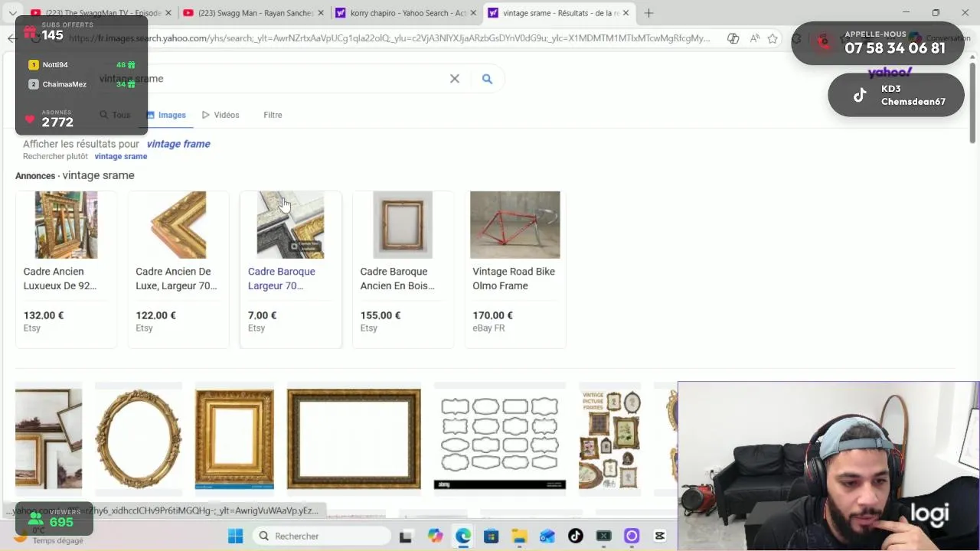Screen dimensions: 980x551
Task: Open the frame outline shapes image result
Action: pos(500,439)
